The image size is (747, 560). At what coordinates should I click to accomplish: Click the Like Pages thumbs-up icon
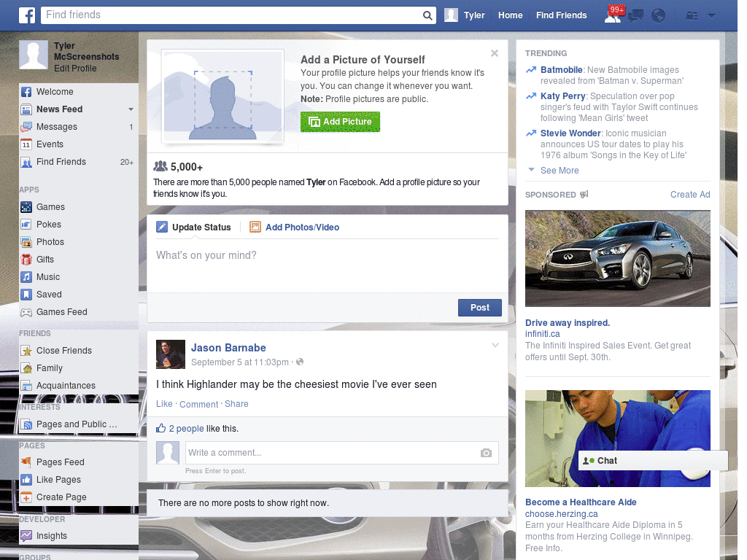[x=26, y=480]
